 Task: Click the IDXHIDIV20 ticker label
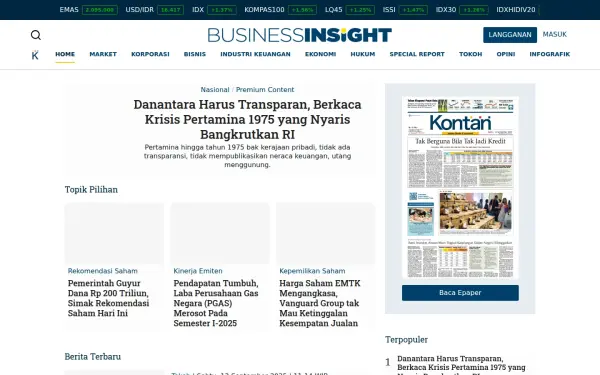pos(515,10)
